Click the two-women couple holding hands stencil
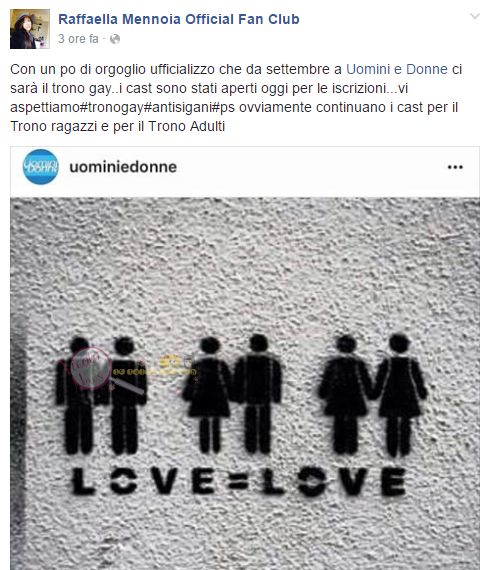Viewport: 480px width, 570px height. pos(373,395)
